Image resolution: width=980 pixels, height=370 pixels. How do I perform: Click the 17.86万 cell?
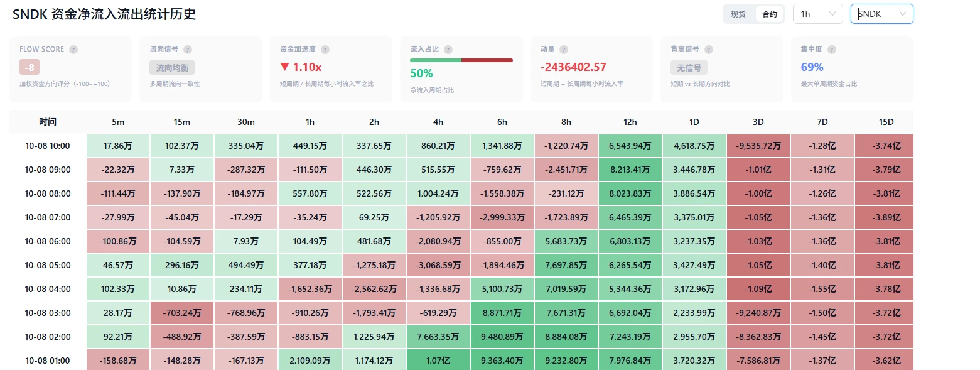pos(118,146)
